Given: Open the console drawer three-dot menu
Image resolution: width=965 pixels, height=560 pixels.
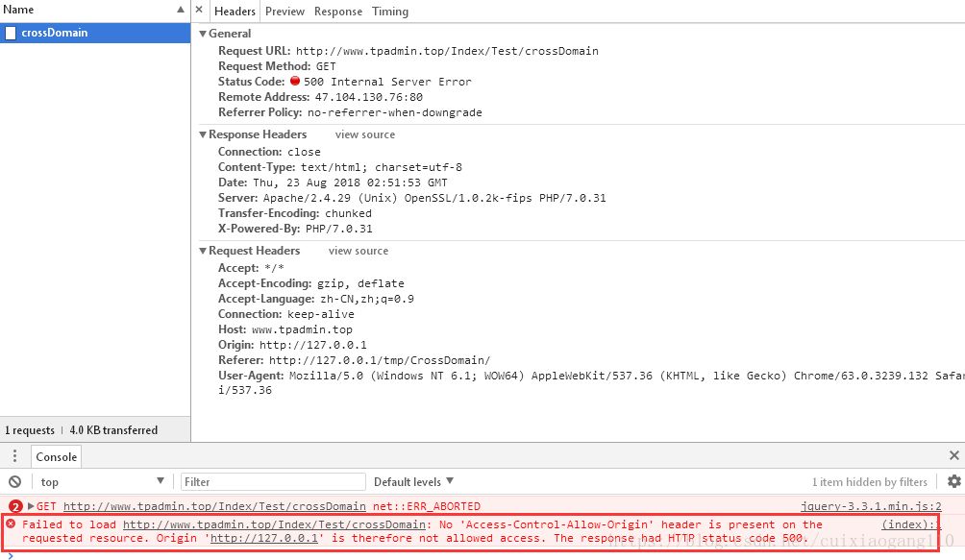Looking at the screenshot, I should coord(14,456).
